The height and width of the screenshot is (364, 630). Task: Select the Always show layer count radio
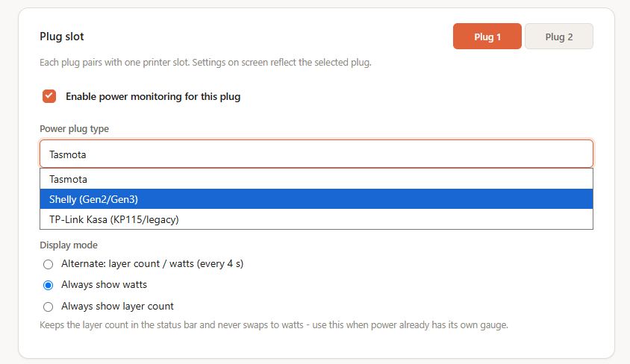click(49, 307)
